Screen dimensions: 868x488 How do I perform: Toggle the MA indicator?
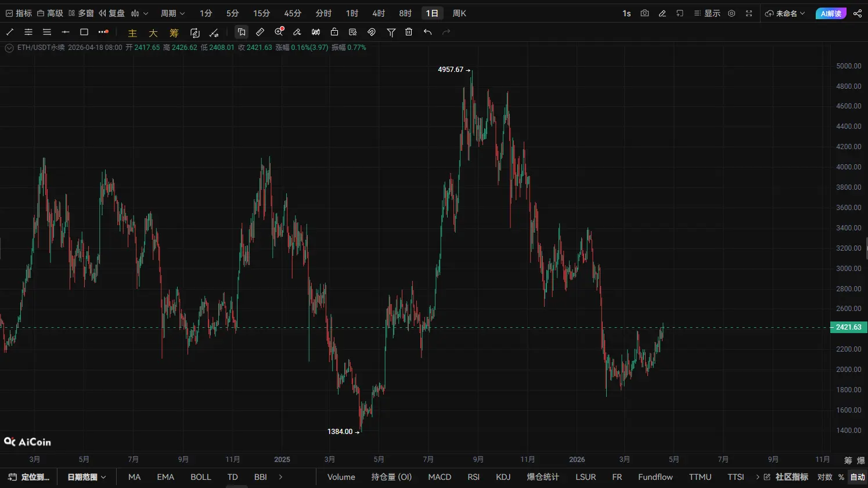[x=135, y=477]
